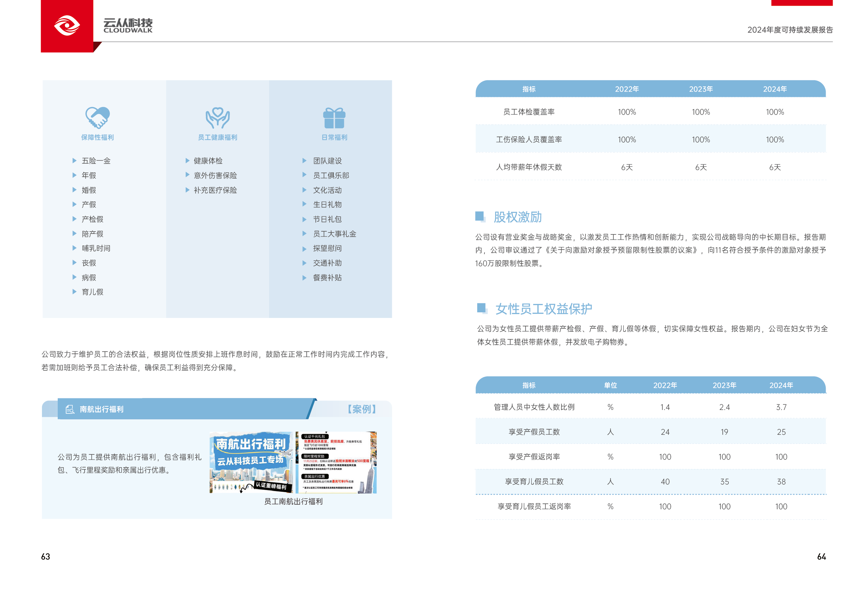
Task: Click the 单位 column header in lower table
Action: pyautogui.click(x=610, y=385)
